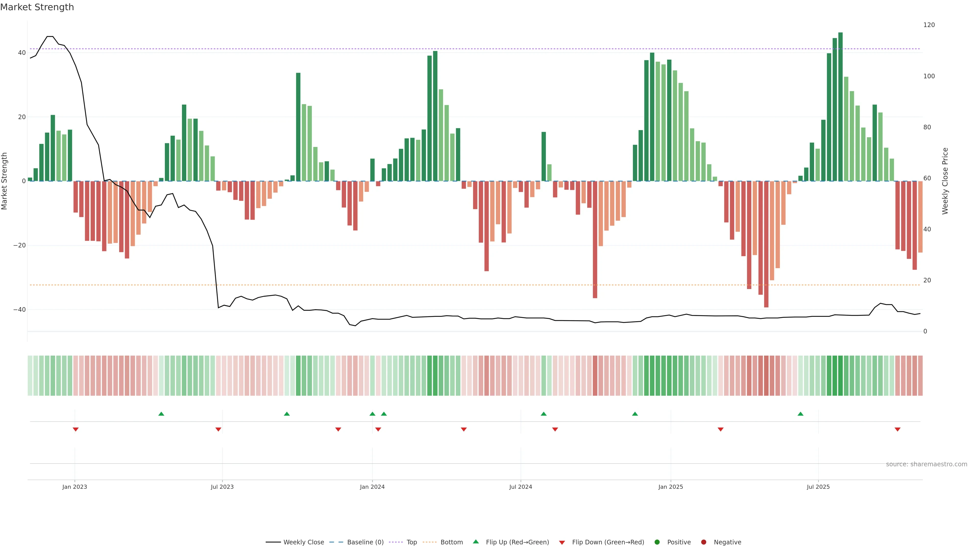The width and height of the screenshot is (980, 551).
Task: Click the rightmost green flip-up triangle marker
Action: [x=800, y=414]
